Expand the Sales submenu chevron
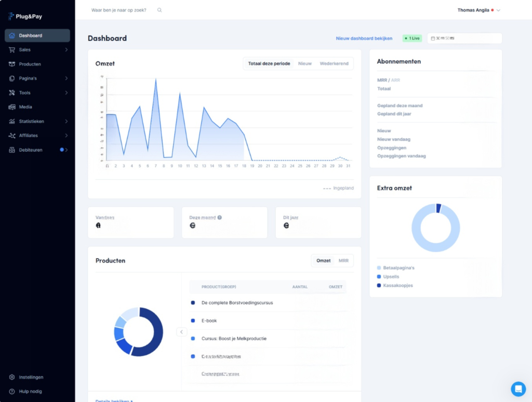Screen dimensions: 532x402 coord(66,50)
